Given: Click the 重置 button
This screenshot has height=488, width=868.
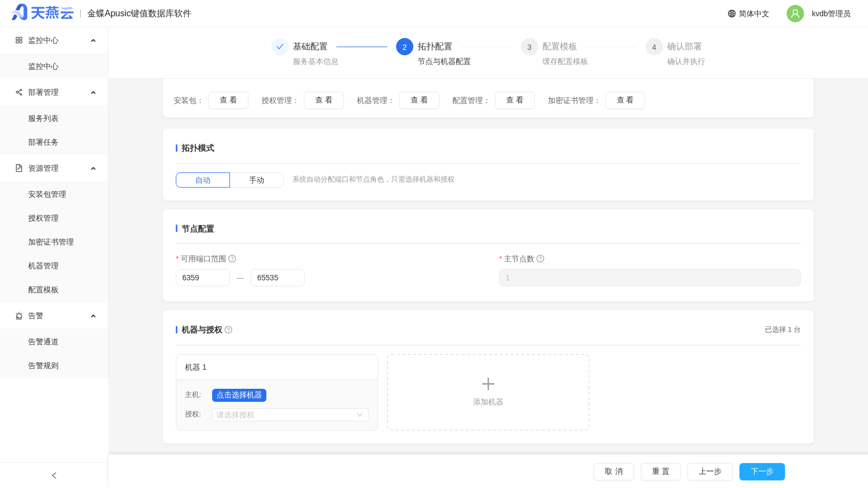Looking at the screenshot, I should [x=661, y=472].
